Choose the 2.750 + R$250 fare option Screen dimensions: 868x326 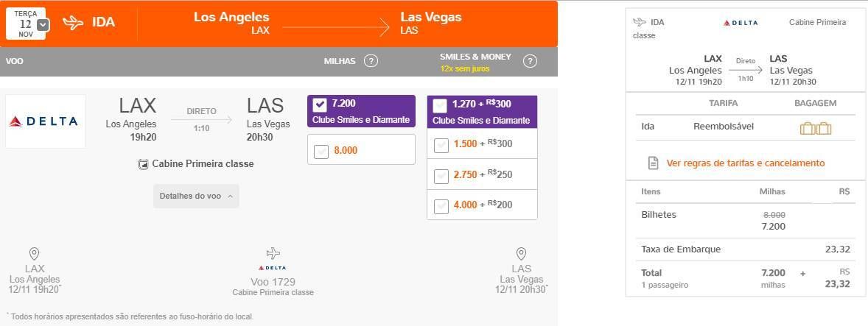click(x=441, y=176)
